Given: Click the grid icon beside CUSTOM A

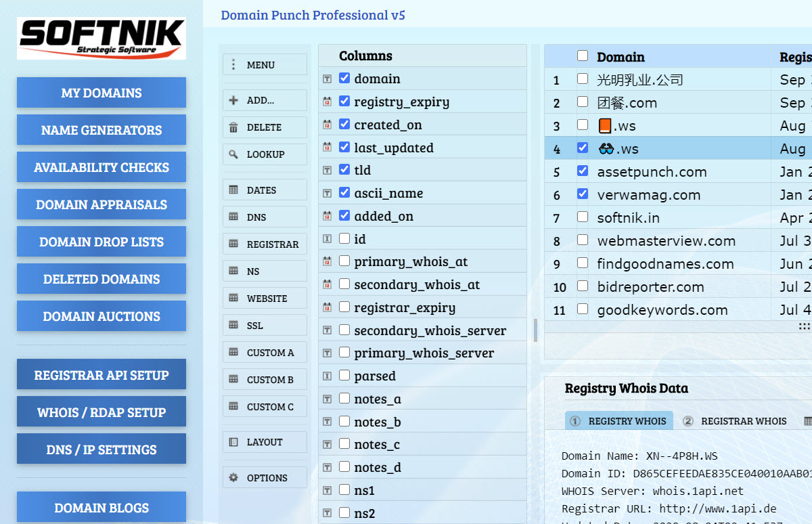Looking at the screenshot, I should pos(233,353).
